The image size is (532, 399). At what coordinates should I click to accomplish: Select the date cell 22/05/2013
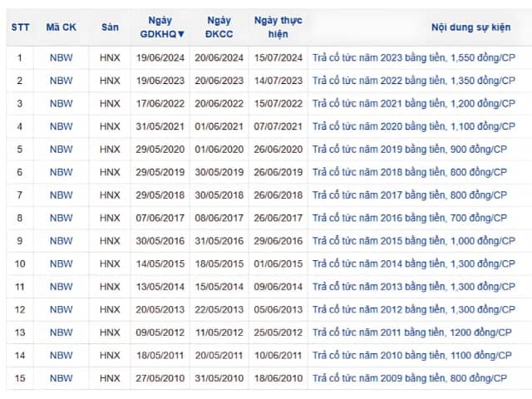point(219,309)
